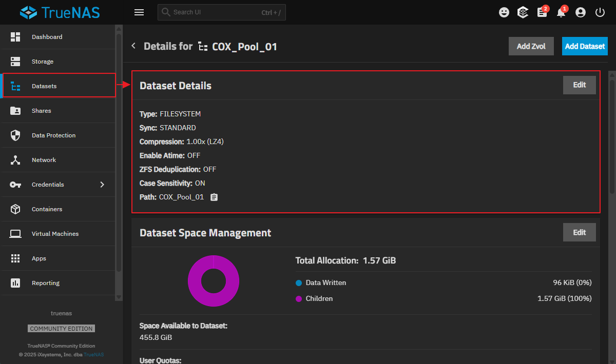The width and height of the screenshot is (616, 364).
Task: Click the truenas hostname text
Action: (61, 313)
